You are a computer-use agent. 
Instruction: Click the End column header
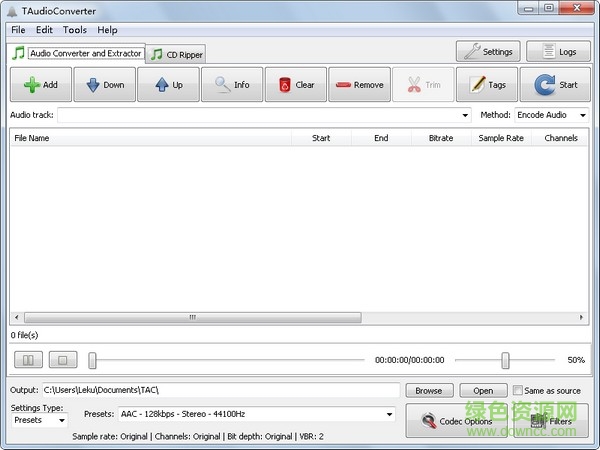381,138
